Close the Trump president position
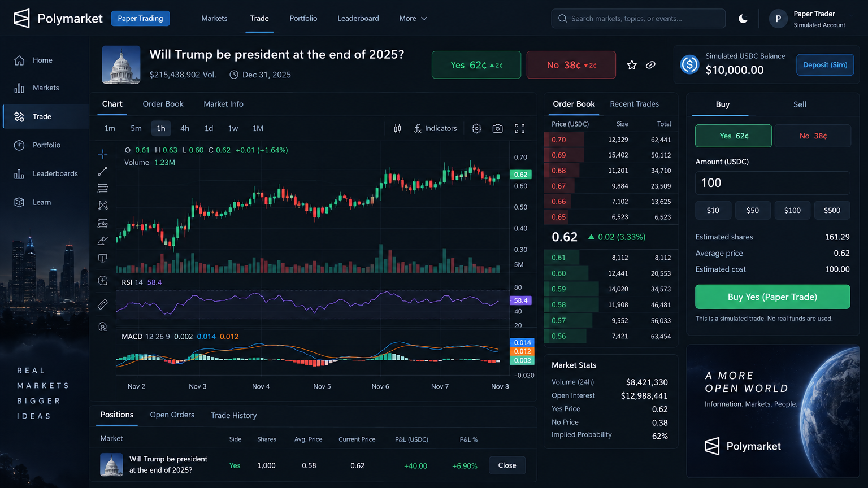 tap(507, 465)
